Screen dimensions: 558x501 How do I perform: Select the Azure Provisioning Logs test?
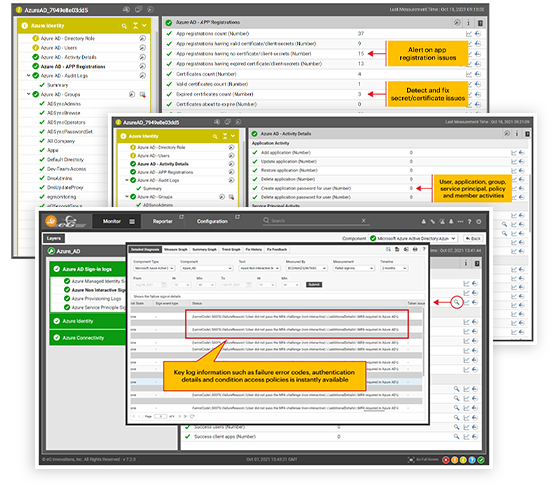(96, 299)
